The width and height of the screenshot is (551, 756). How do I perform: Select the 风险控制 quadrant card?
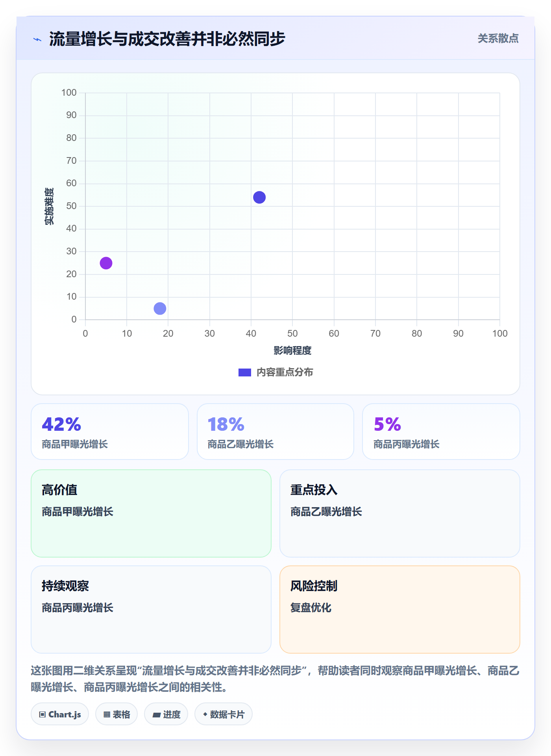point(400,610)
